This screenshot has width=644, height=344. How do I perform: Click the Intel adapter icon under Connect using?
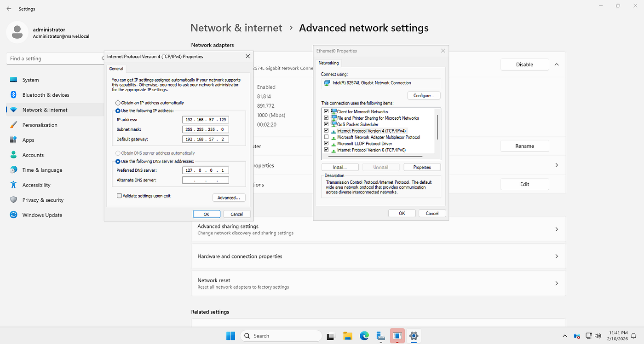327,83
